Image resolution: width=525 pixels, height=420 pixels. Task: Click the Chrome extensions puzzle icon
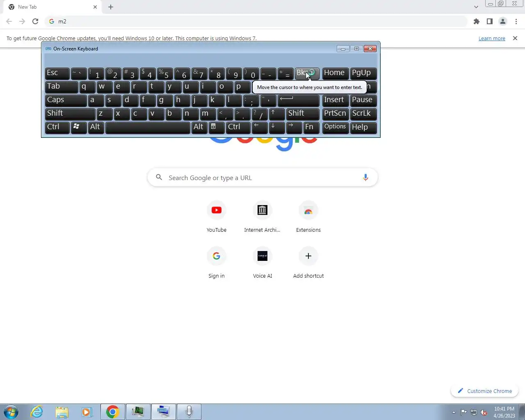476,21
